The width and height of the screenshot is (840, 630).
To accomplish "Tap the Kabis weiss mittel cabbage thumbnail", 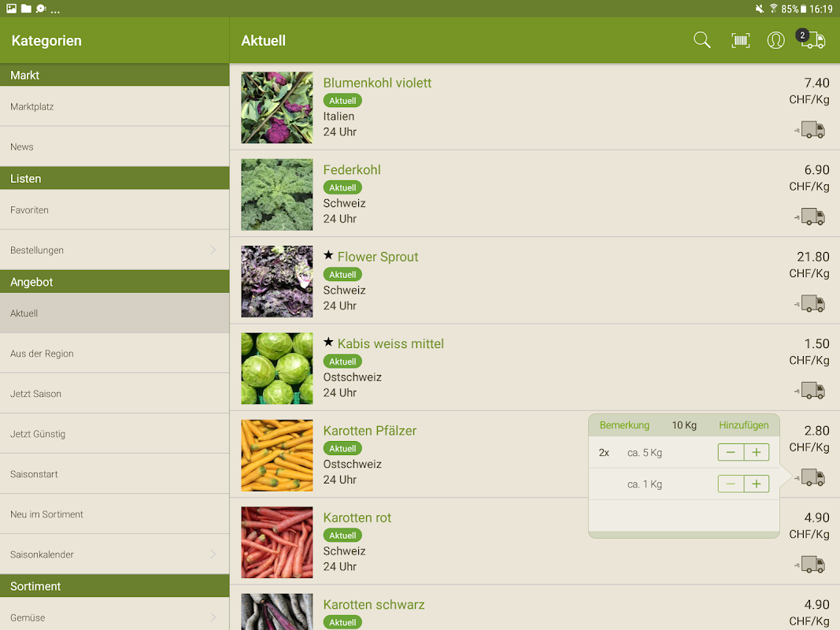I will [x=277, y=368].
